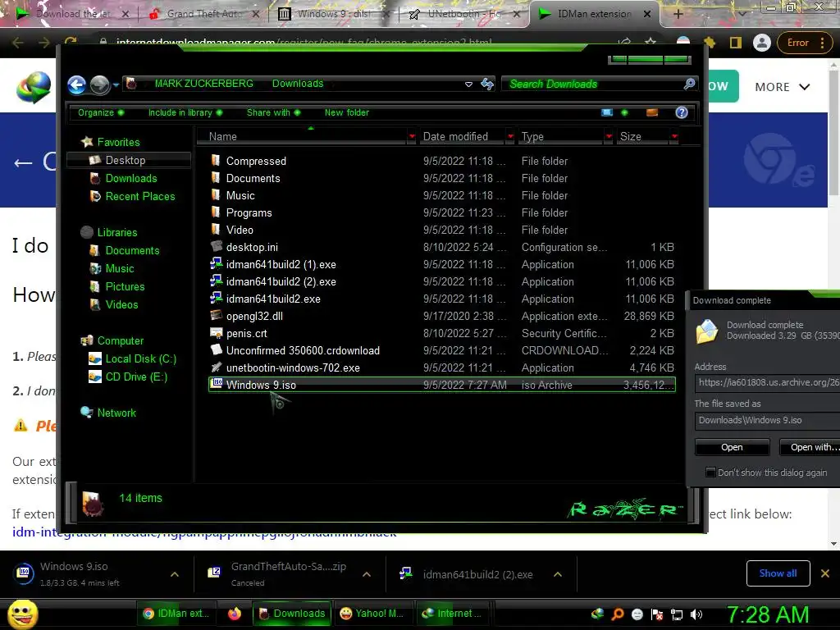
Task: Open the Organize menu
Action: pos(101,112)
